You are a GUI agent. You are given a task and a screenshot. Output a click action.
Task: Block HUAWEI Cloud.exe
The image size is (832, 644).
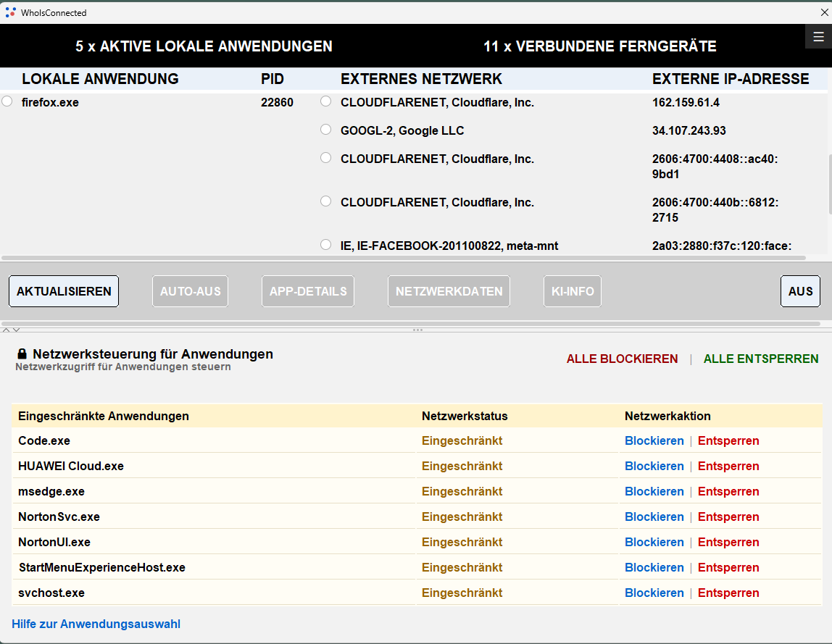coord(654,467)
